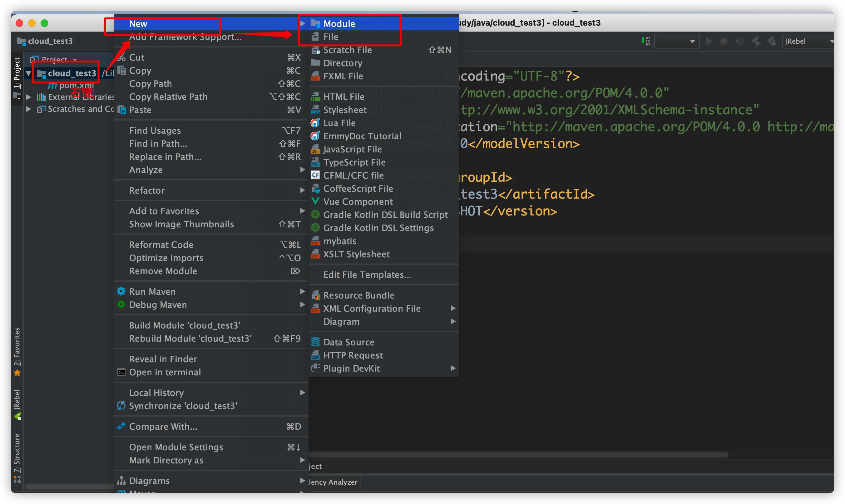This screenshot has height=504, width=845.
Task: Click the HTTP Request API icon
Action: (x=315, y=355)
